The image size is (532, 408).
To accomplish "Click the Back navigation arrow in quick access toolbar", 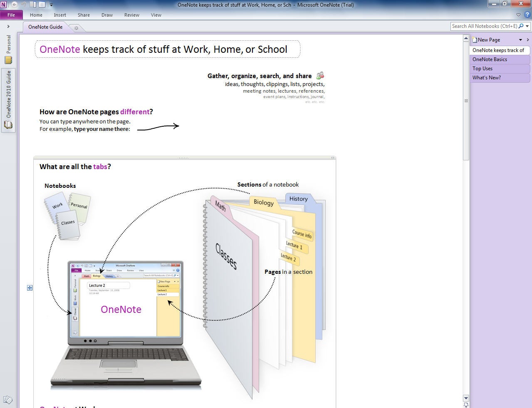I will (x=14, y=5).
